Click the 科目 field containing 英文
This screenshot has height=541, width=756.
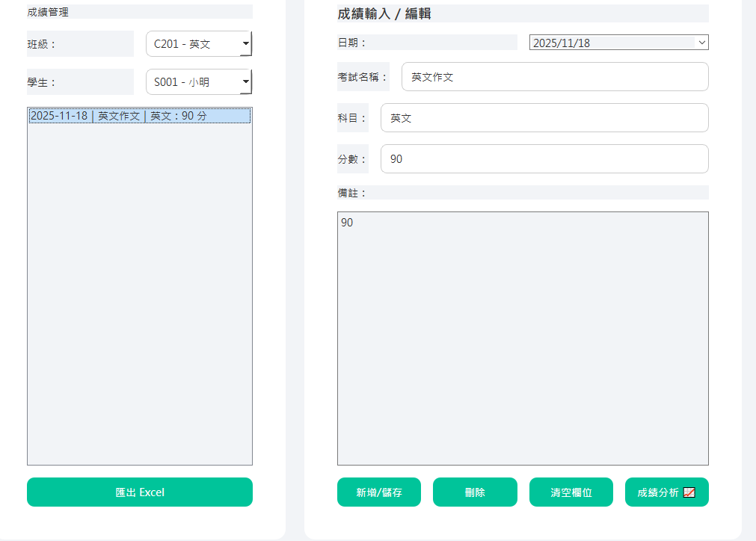click(x=544, y=117)
